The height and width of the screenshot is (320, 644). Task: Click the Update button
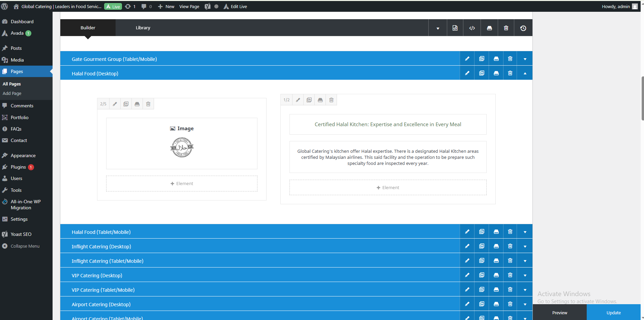pyautogui.click(x=613, y=313)
